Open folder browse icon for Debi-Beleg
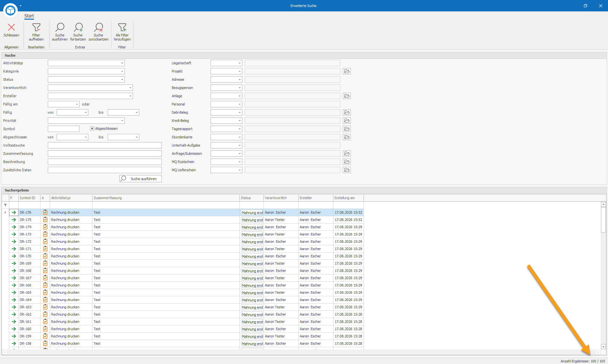Viewport: 608px width, 364px height. click(x=347, y=112)
